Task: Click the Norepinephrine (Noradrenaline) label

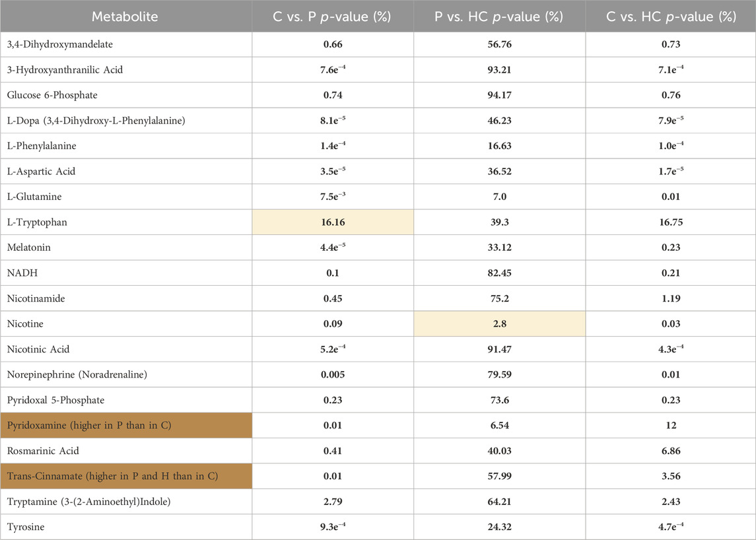Action: 77,374
